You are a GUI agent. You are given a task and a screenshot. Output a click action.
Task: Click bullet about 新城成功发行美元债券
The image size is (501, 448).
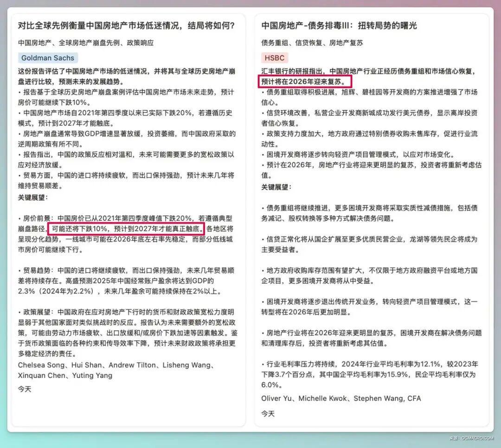[x=369, y=118]
